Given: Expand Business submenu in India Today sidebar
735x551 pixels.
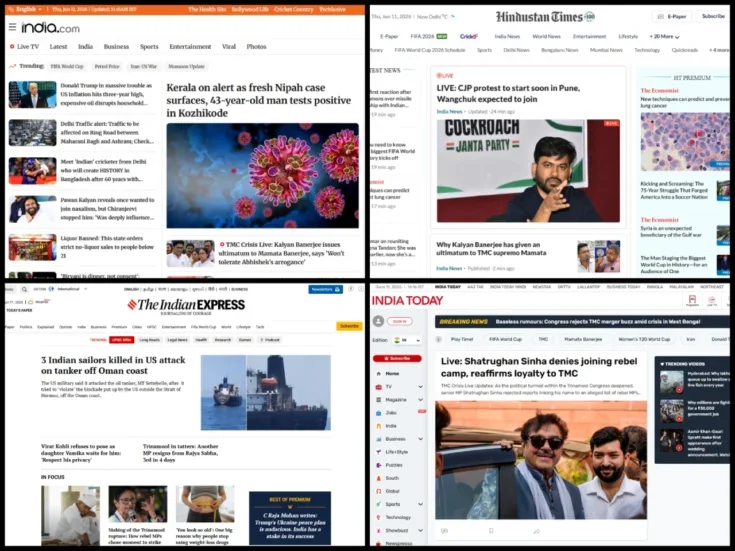Looking at the screenshot, I should tap(420, 439).
